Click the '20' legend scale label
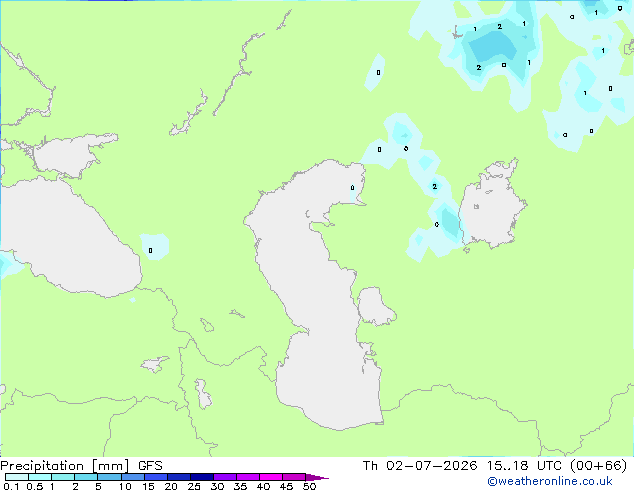This screenshot has width=634, height=490. pyautogui.click(x=171, y=486)
